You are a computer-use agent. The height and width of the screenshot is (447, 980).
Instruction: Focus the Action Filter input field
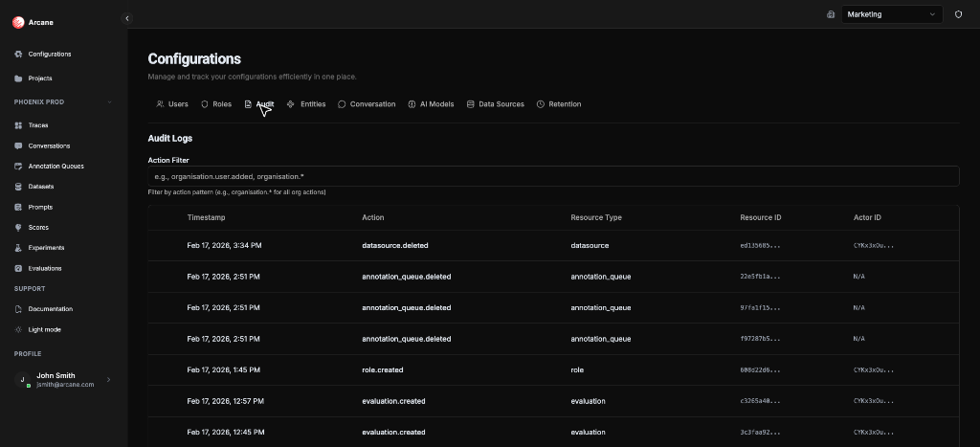tap(553, 176)
